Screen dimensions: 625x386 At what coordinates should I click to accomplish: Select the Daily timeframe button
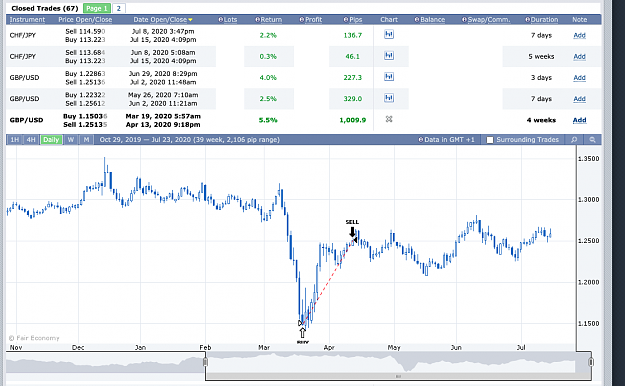[x=51, y=140]
